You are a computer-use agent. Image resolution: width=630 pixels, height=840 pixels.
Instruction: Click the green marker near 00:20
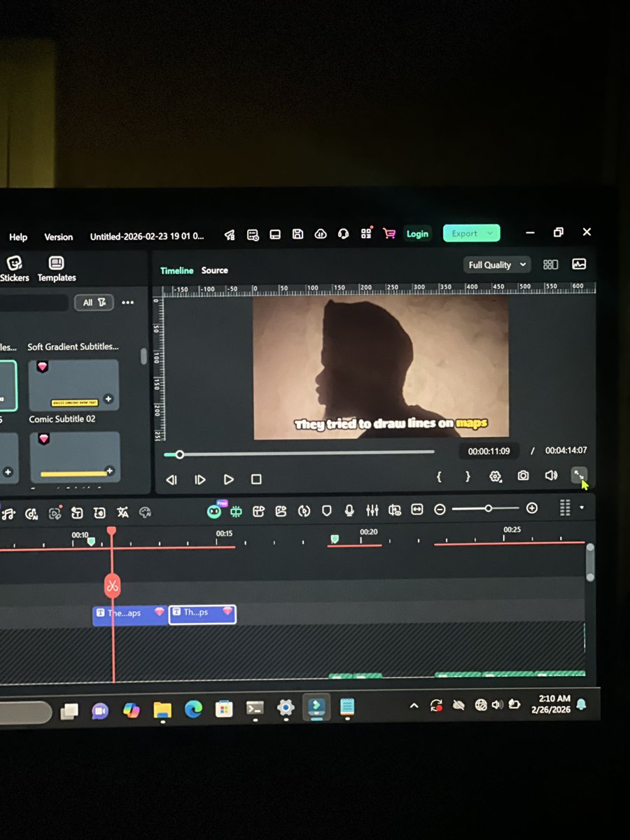tap(335, 539)
